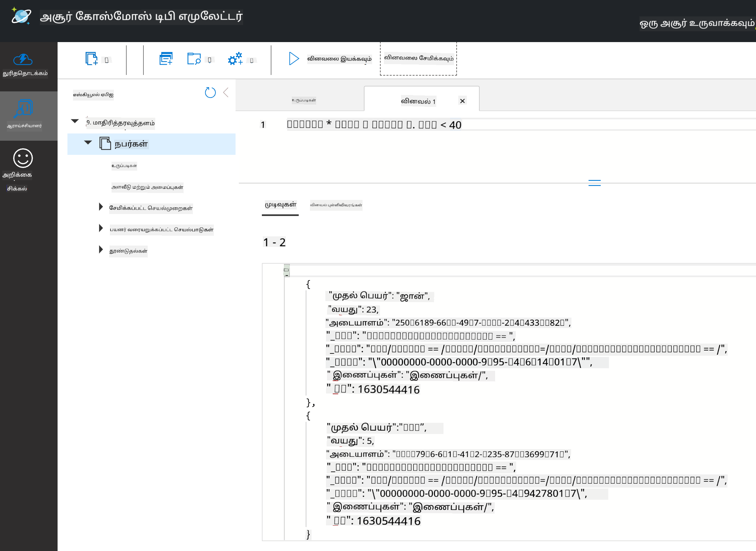Click the New Container document icon
This screenshot has height=551, width=756.
pyautogui.click(x=91, y=59)
